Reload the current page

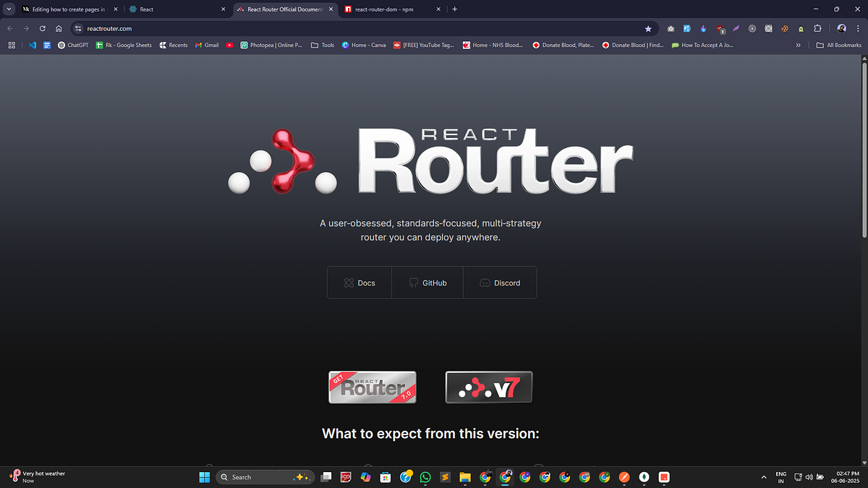(43, 28)
